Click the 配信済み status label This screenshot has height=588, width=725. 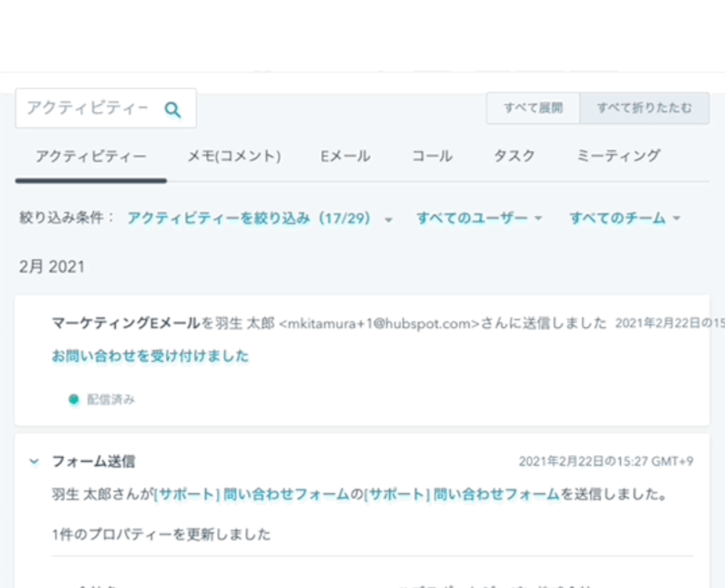(x=111, y=399)
